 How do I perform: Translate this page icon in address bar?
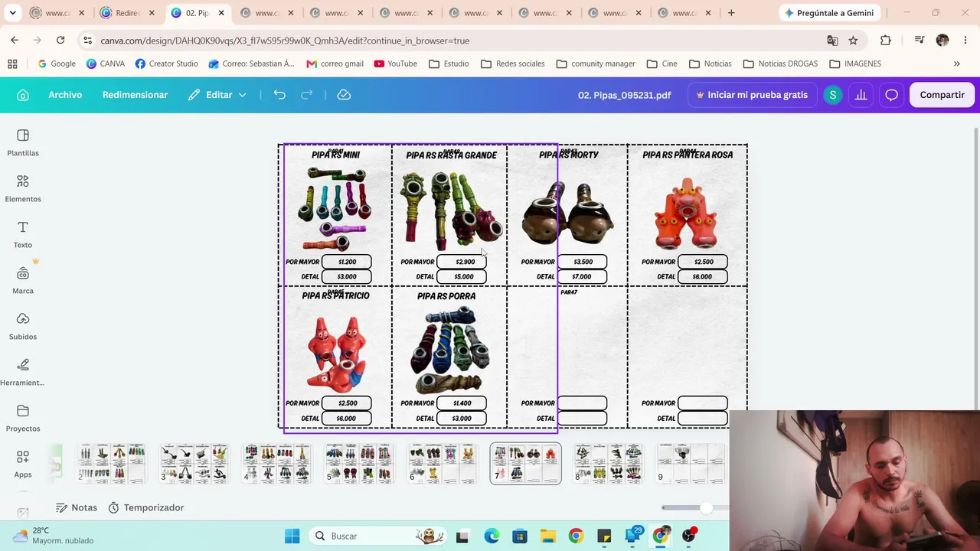pos(832,41)
